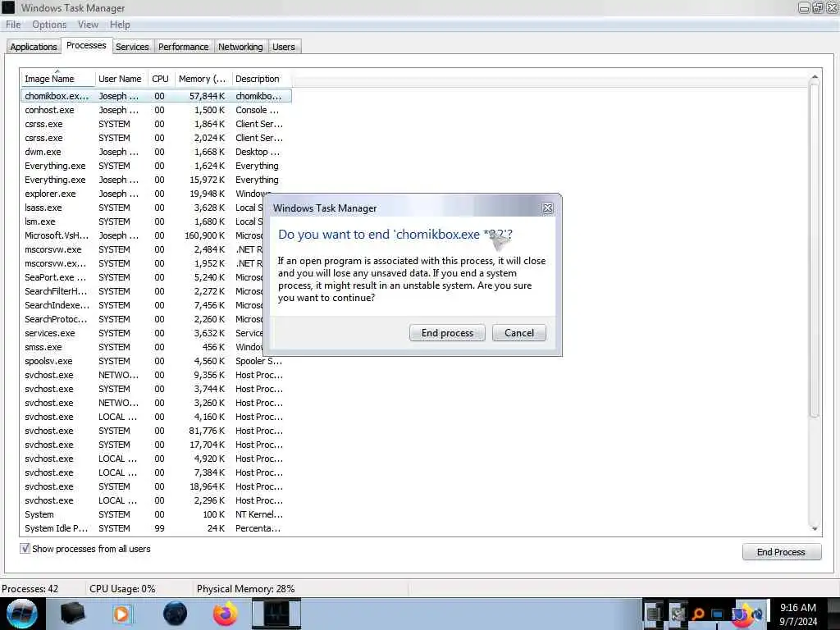Select the Processes tab

pyautogui.click(x=86, y=46)
